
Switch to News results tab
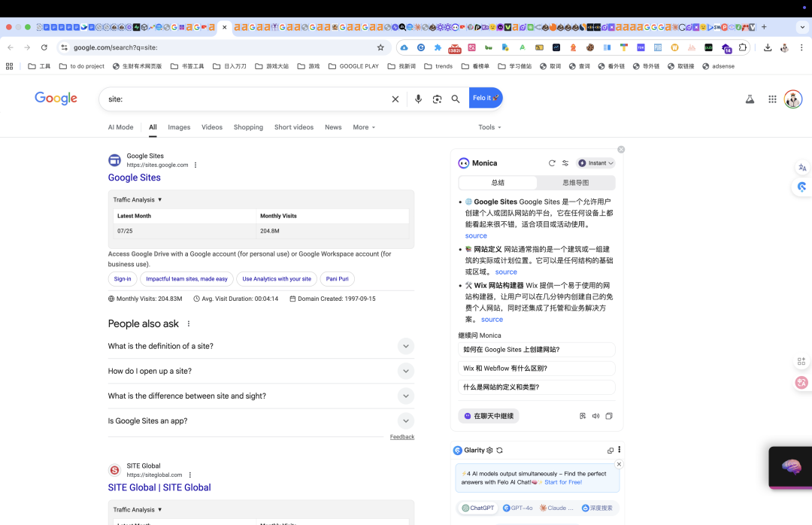pyautogui.click(x=333, y=127)
